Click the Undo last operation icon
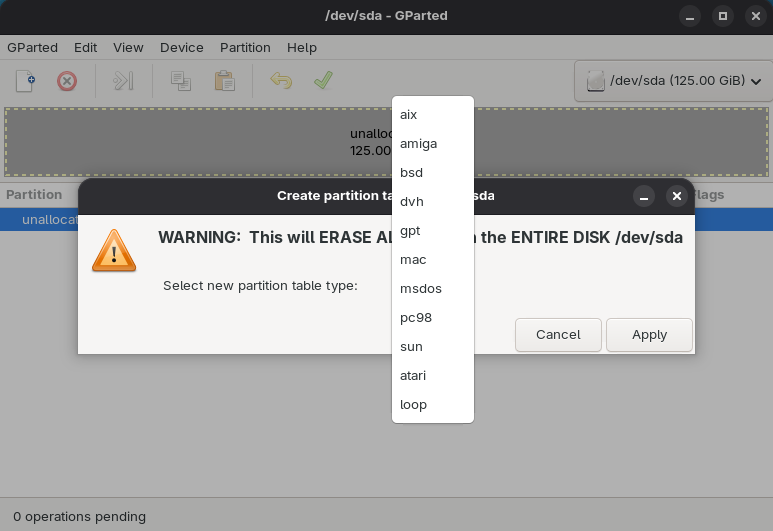This screenshot has height=531, width=773. (281, 81)
